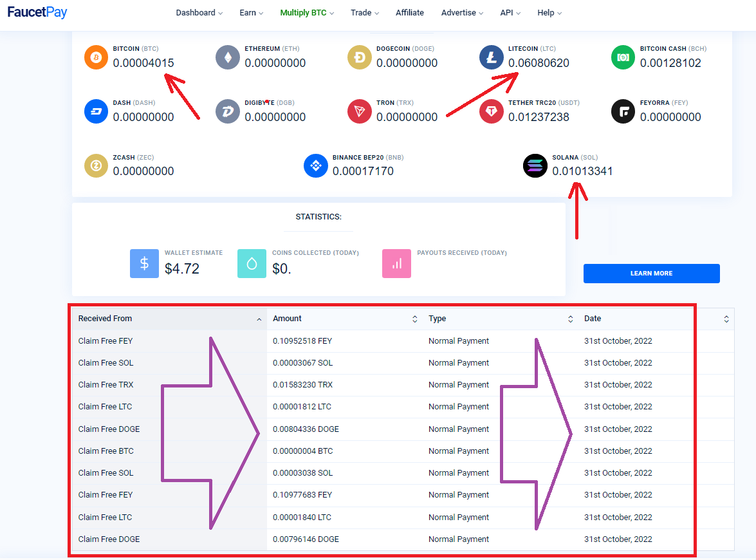Image resolution: width=756 pixels, height=560 pixels.
Task: Click the Dogecoin coin icon
Action: pyautogui.click(x=360, y=57)
